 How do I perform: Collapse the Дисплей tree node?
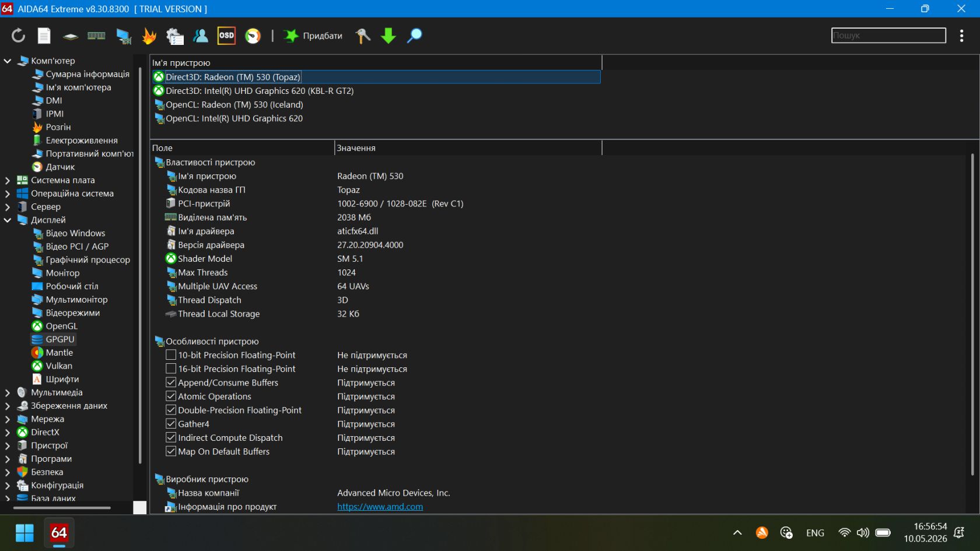(x=8, y=220)
